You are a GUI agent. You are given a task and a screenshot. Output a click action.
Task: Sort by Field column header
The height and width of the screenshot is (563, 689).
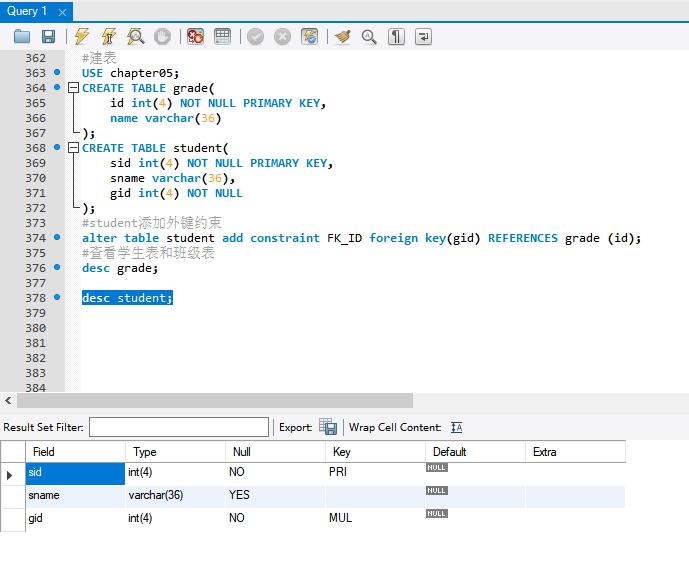pyautogui.click(x=75, y=452)
